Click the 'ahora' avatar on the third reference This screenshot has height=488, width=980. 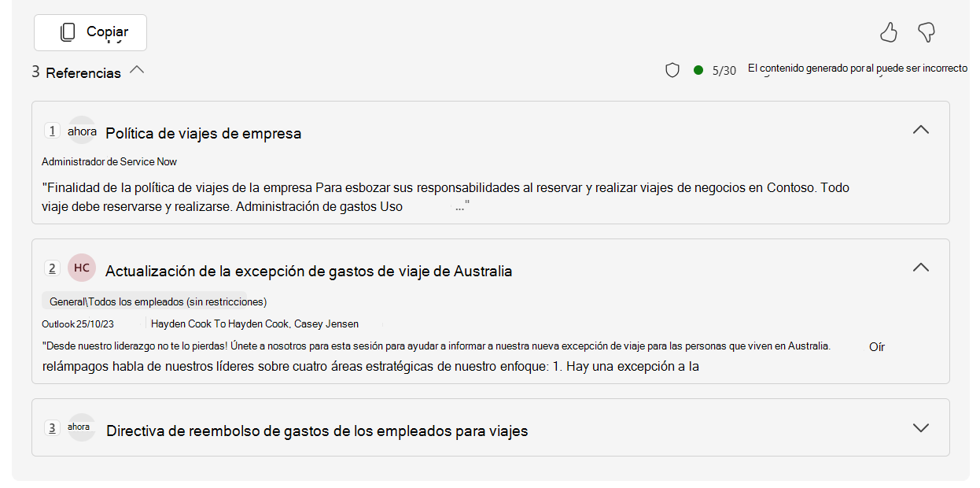tap(82, 428)
